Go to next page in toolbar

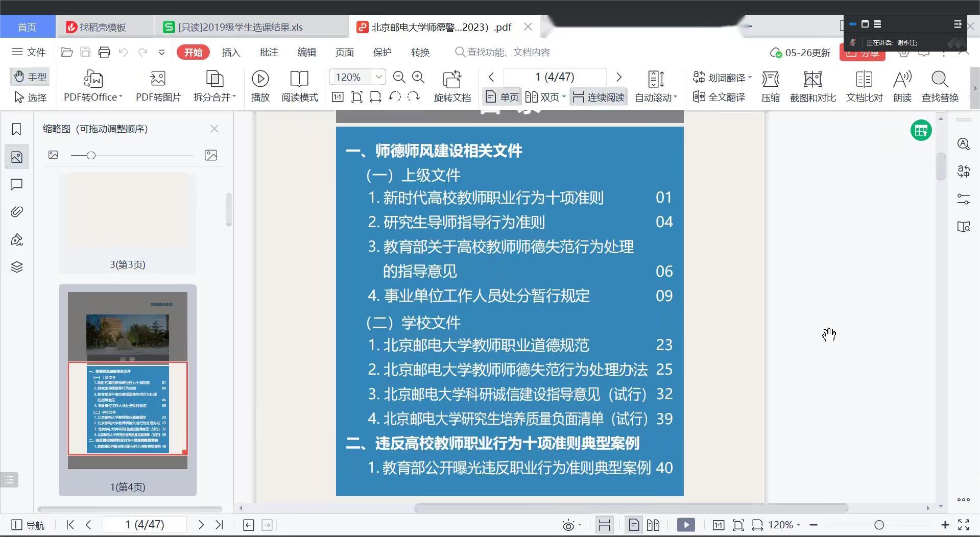pyautogui.click(x=619, y=77)
